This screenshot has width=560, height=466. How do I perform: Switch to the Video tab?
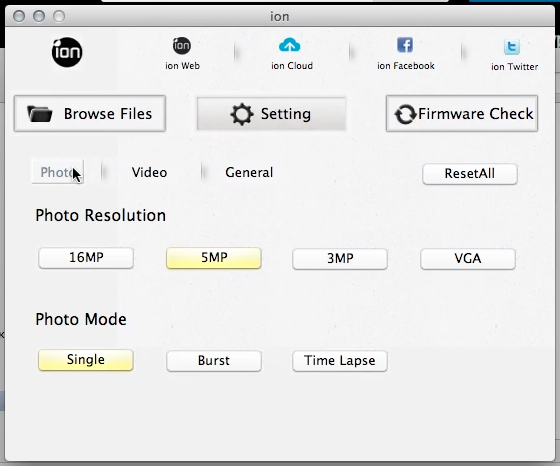pos(149,172)
